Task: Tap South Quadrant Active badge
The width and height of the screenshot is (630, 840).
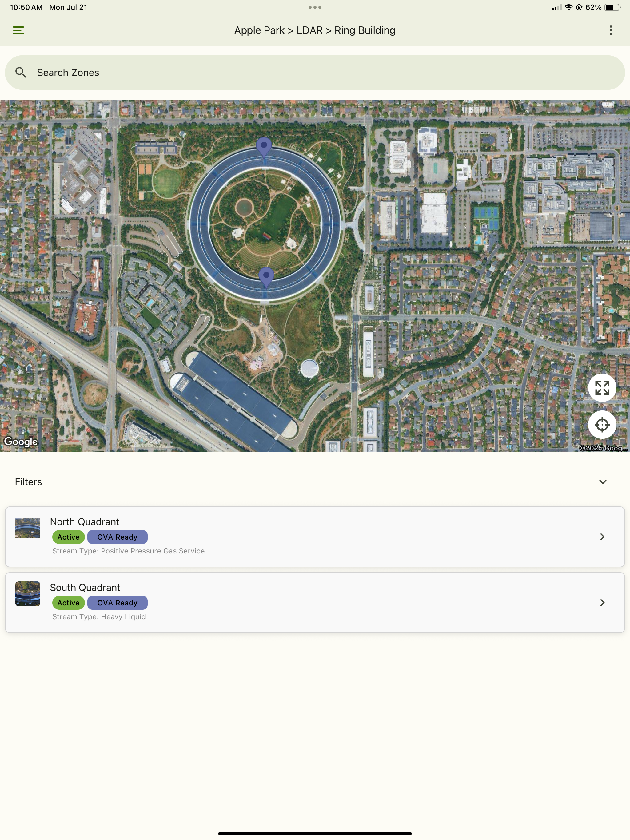Action: 68,603
